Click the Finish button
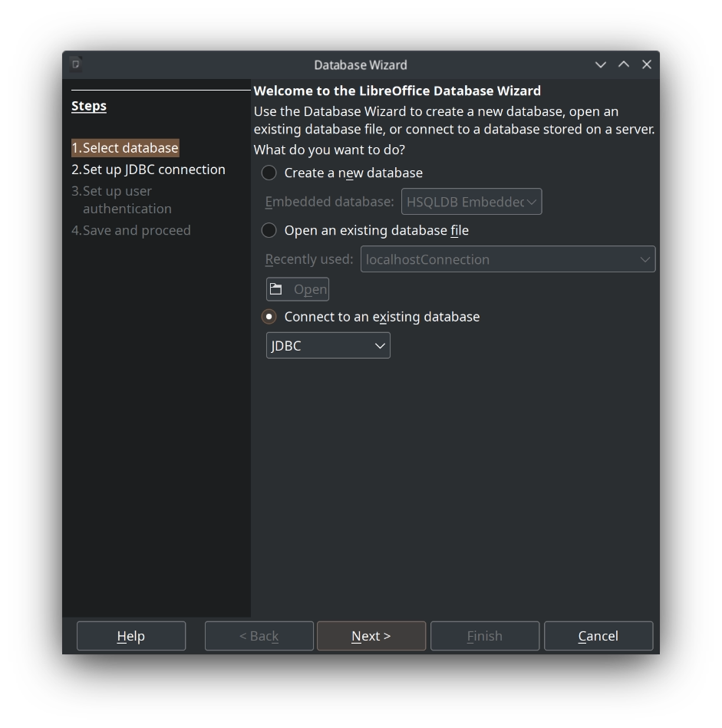 (x=485, y=636)
